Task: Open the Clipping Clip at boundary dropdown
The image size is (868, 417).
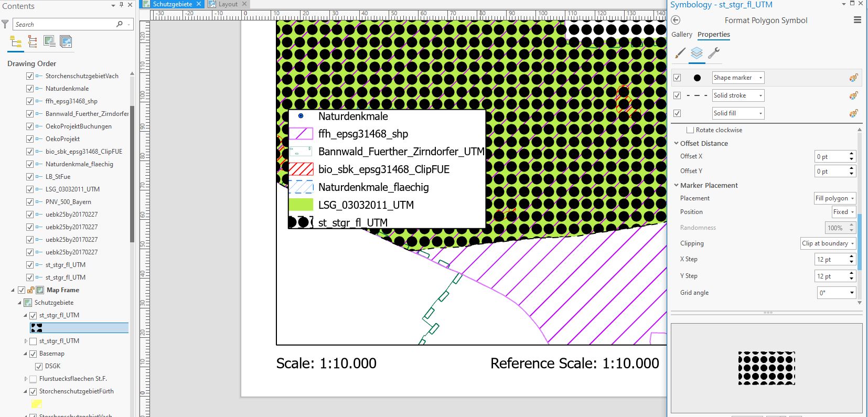Action: (828, 243)
